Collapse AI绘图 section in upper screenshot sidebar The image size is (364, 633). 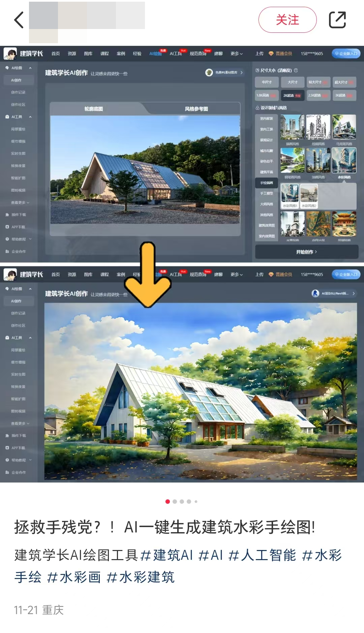coord(30,68)
